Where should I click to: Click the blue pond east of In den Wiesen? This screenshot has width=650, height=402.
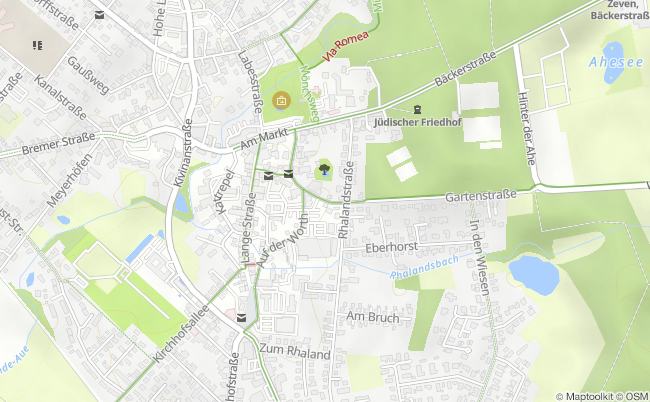534,274
